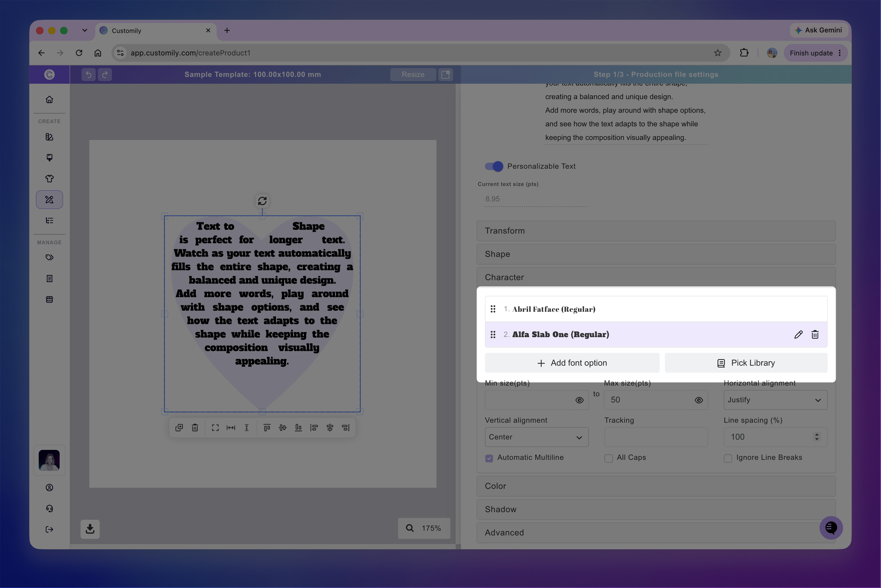The height and width of the screenshot is (588, 881).
Task: Open the Horizontal alignment Justify dropdown
Action: coord(775,400)
